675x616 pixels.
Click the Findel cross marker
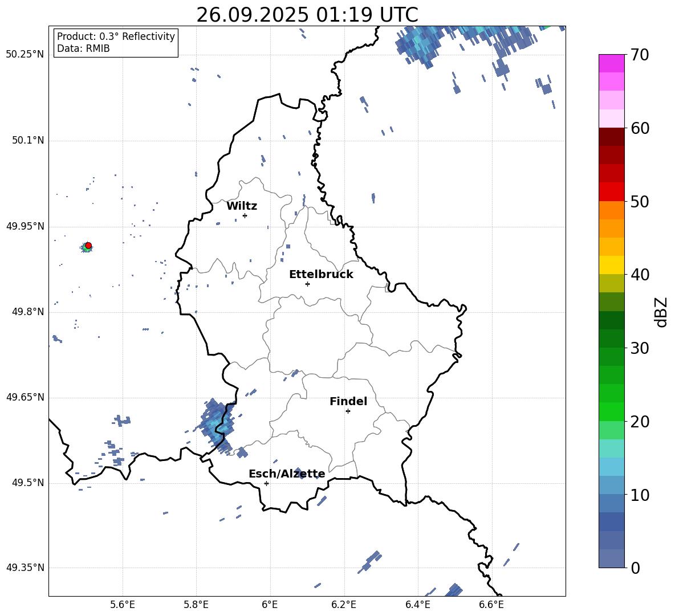(x=348, y=411)
